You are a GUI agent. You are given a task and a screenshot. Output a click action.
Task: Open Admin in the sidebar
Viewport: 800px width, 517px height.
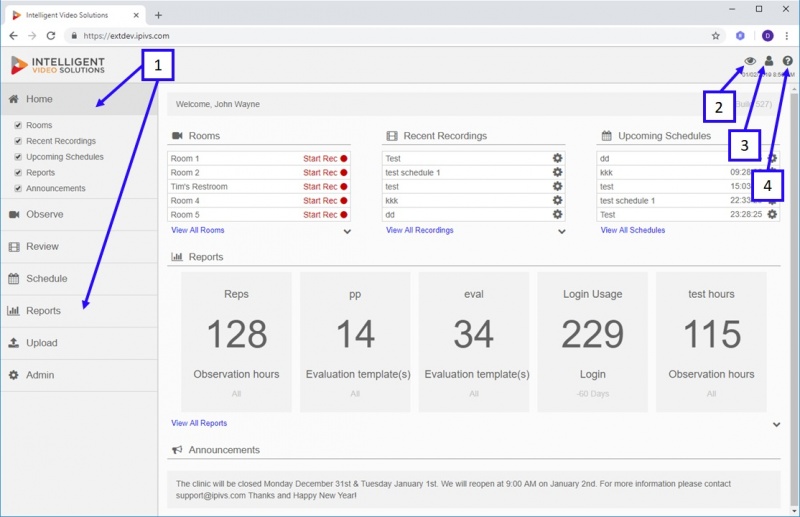[x=79, y=375]
